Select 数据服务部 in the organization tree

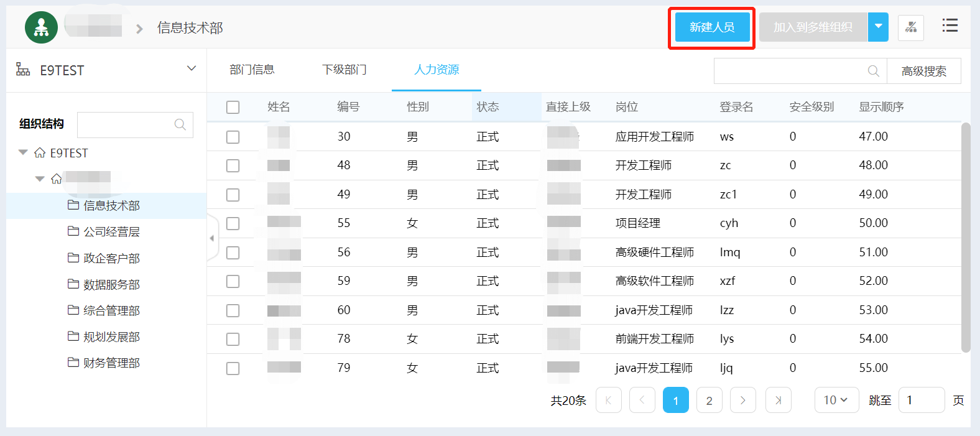point(111,284)
